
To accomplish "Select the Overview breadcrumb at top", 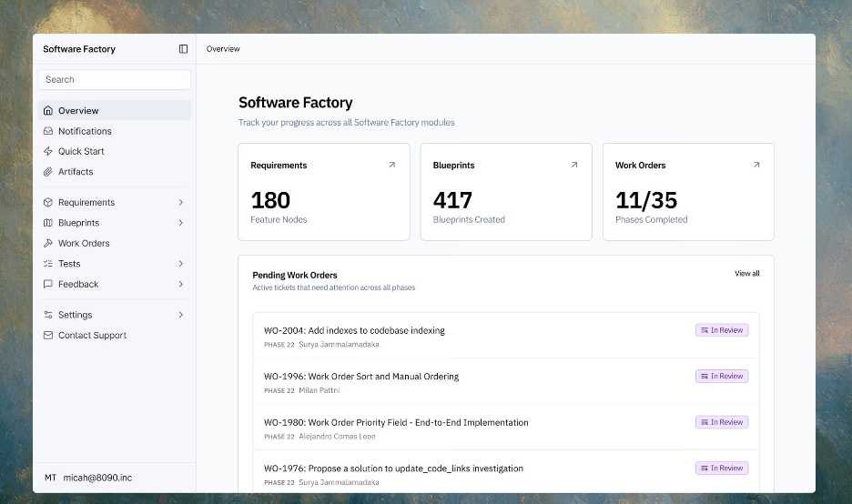I will [223, 49].
